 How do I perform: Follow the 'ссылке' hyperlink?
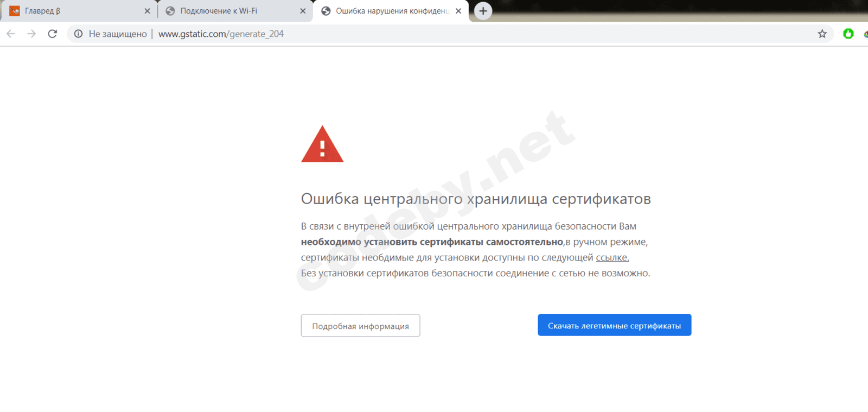pos(612,258)
